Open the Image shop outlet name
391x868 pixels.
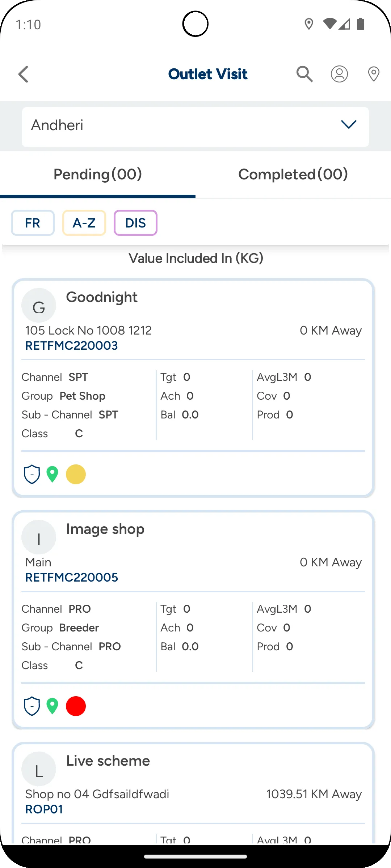pyautogui.click(x=105, y=529)
